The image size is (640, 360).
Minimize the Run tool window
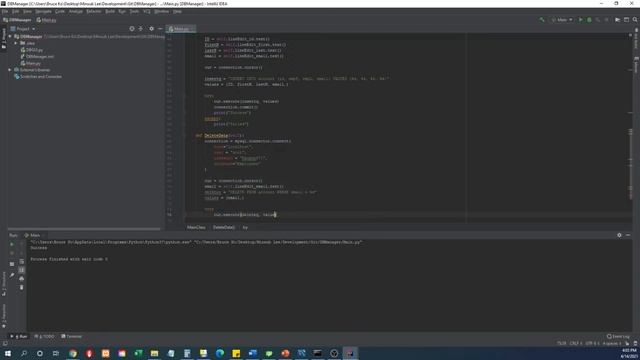coord(628,235)
